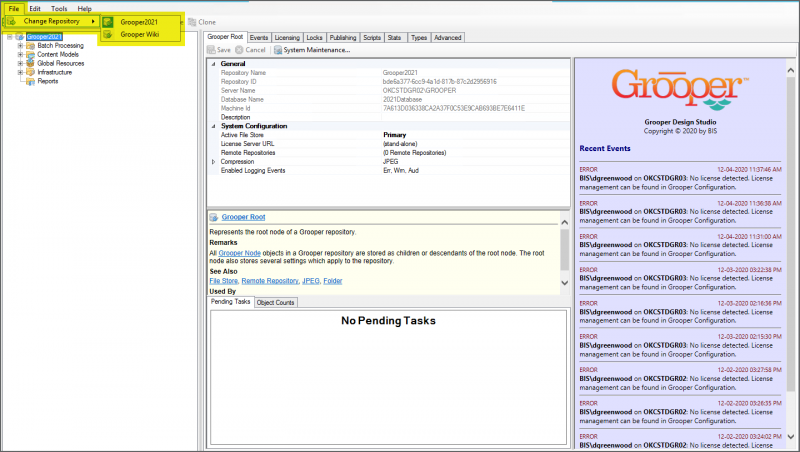800x452 pixels.
Task: Click help pane scroll down arrow
Action: click(x=564, y=283)
